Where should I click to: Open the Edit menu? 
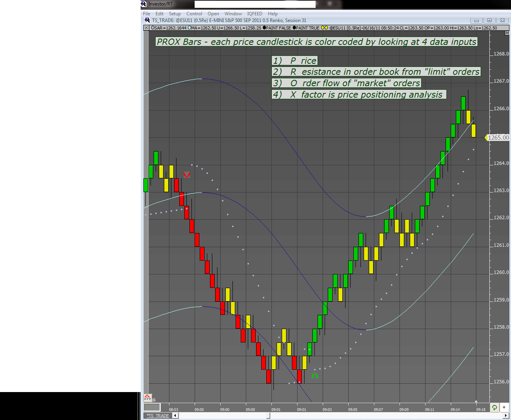(160, 14)
